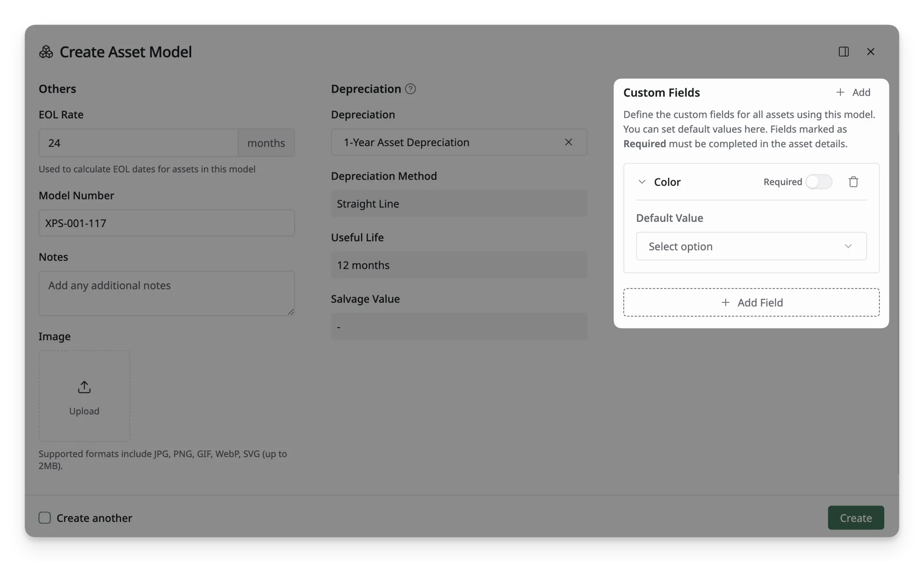Image resolution: width=924 pixels, height=562 pixels.
Task: Click the upload arrow icon in Image
Action: coord(84,387)
